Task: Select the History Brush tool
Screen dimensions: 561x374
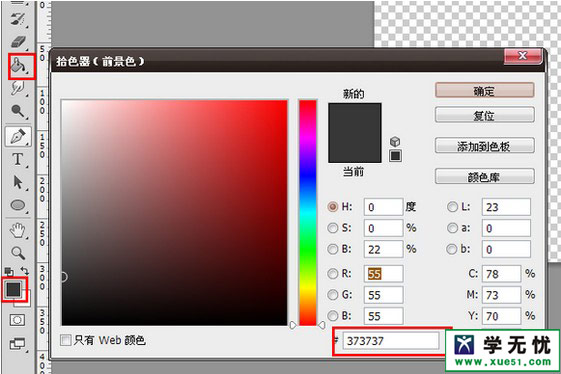Action: [x=18, y=19]
